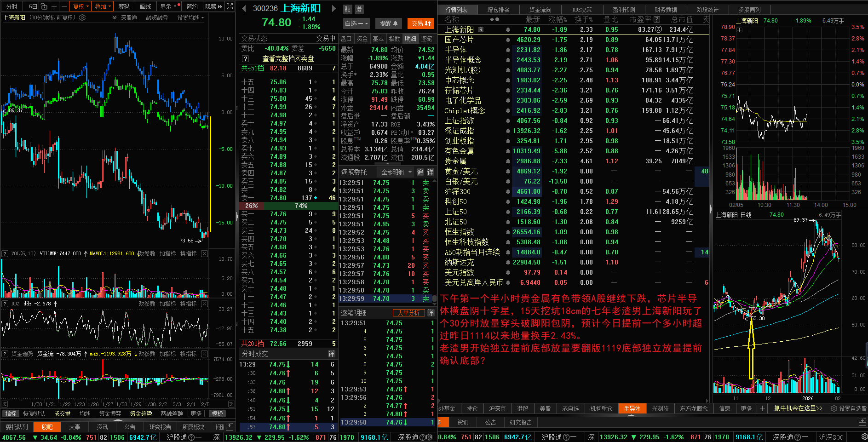The width and height of the screenshot is (868, 442).
Task: Expand 隐藏 panel arrows
Action: [x=213, y=6]
